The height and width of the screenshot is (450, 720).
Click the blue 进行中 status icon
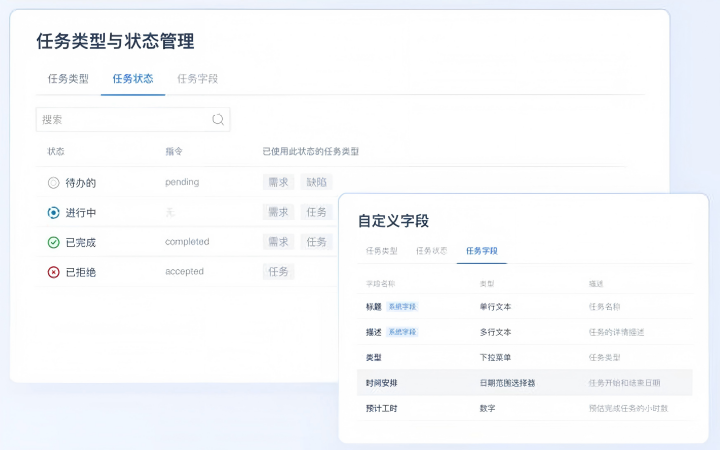54,213
